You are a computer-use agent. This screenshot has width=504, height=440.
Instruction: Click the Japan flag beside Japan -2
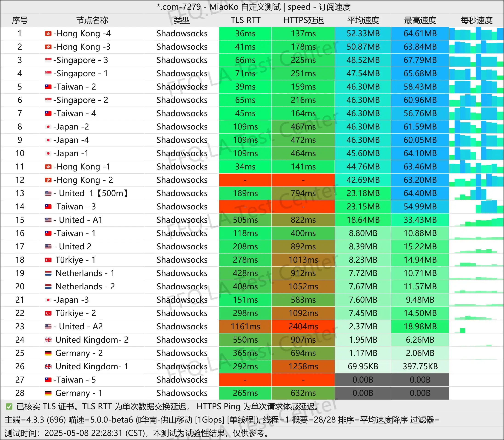tap(48, 127)
